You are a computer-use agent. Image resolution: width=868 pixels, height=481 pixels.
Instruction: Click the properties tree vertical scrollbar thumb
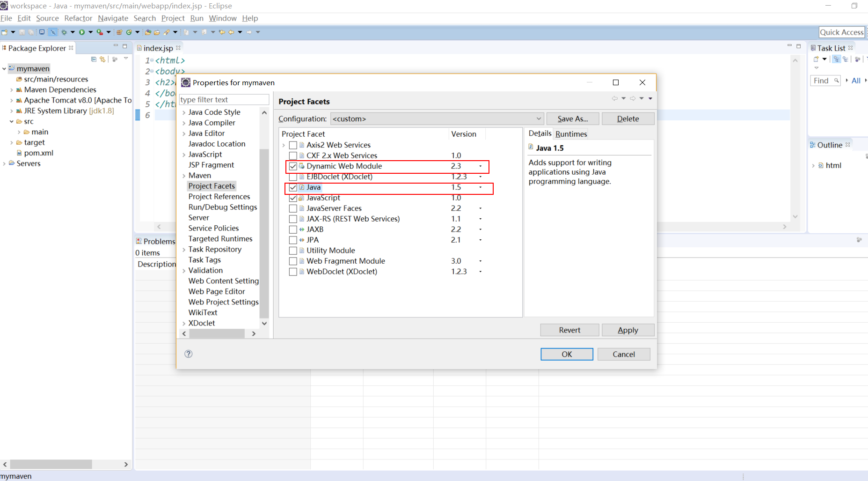tap(264, 233)
